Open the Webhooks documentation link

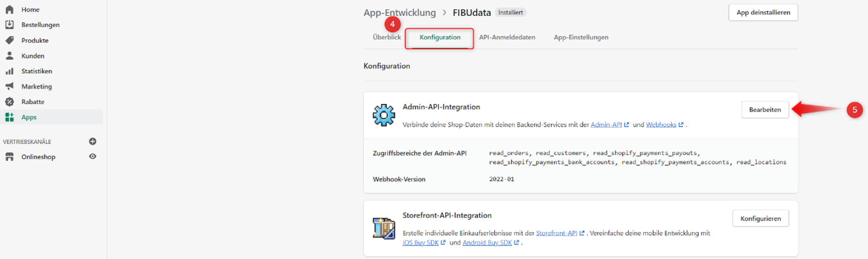tap(661, 125)
